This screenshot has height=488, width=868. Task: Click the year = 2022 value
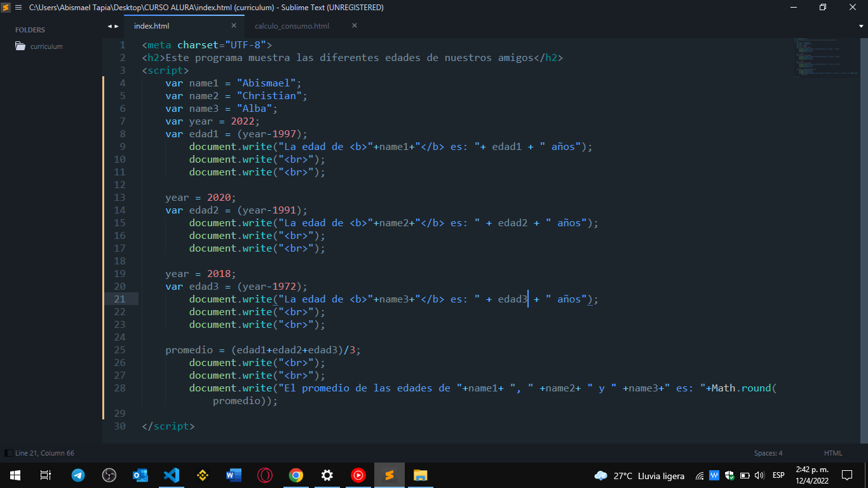pos(242,121)
